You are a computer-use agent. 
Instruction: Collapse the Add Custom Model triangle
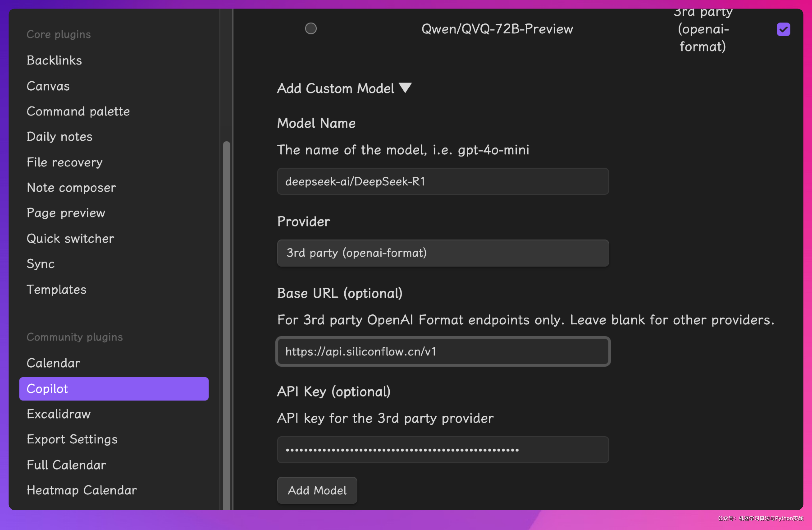pyautogui.click(x=405, y=88)
